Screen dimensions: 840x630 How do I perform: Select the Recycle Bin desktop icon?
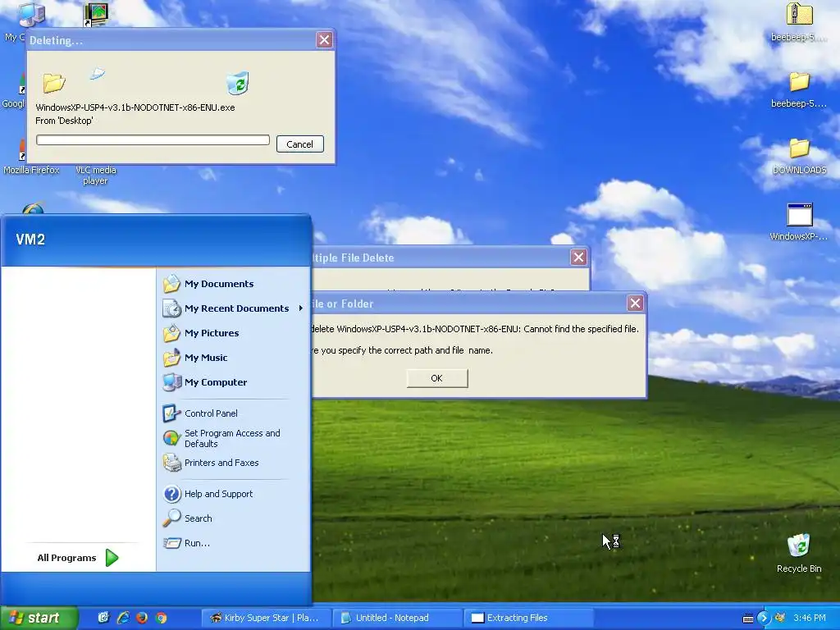coord(799,553)
